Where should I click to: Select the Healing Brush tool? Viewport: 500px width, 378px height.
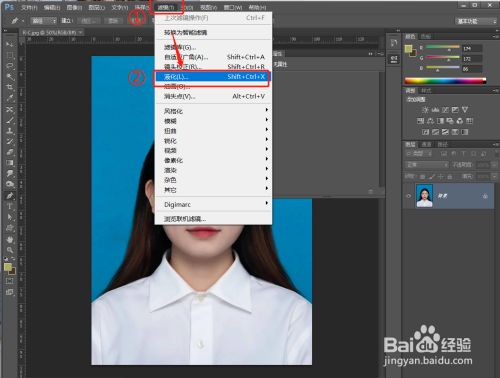point(10,109)
